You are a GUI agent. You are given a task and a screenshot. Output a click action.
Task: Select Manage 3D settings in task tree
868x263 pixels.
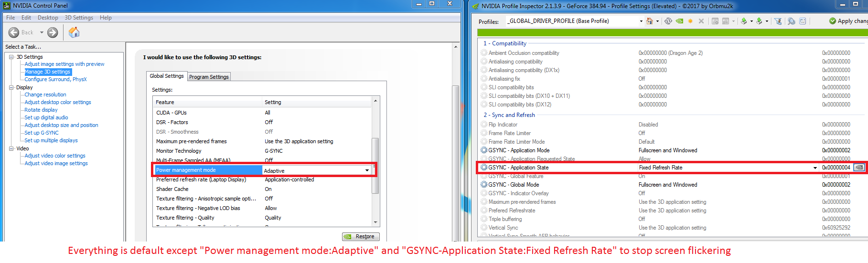coord(47,72)
